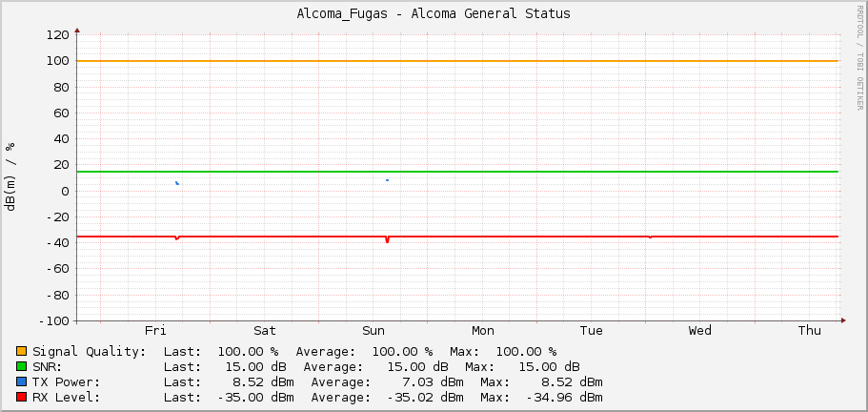Click the Sat label on the time axis
The width and height of the screenshot is (868, 412).
tap(265, 331)
